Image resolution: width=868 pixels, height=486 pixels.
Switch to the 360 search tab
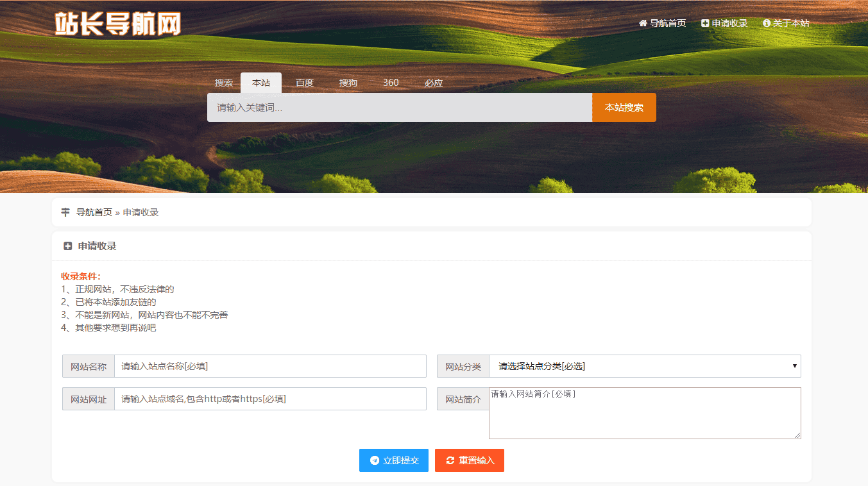391,83
